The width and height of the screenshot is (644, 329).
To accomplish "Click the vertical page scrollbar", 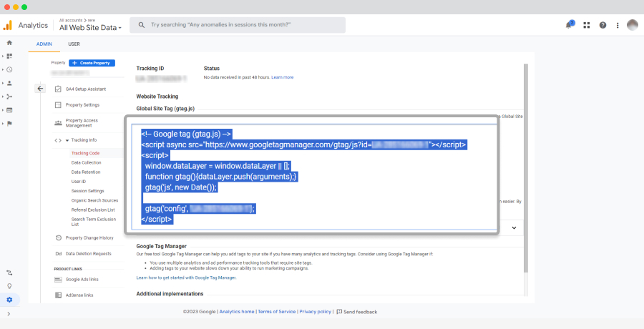I will pyautogui.click(x=526, y=168).
